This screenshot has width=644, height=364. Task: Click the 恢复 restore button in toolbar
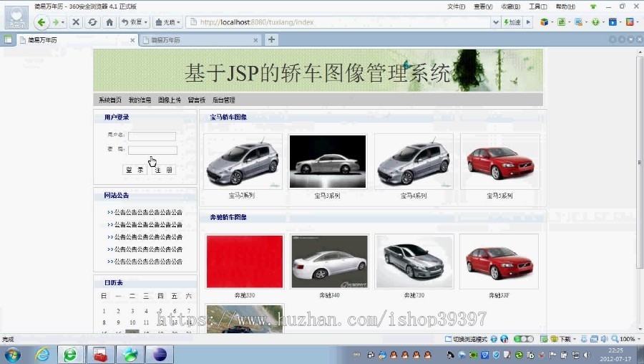(132, 22)
